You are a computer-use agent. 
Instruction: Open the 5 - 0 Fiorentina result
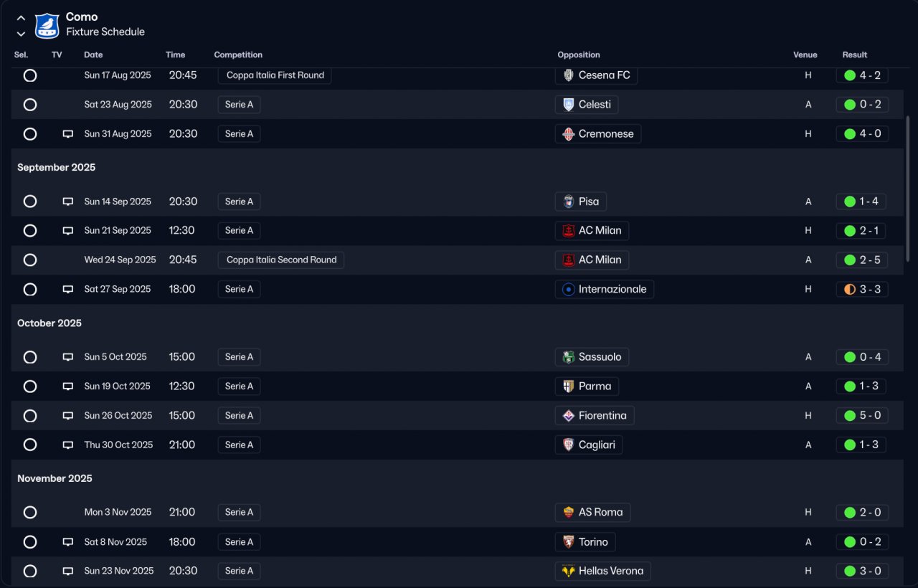tap(862, 416)
